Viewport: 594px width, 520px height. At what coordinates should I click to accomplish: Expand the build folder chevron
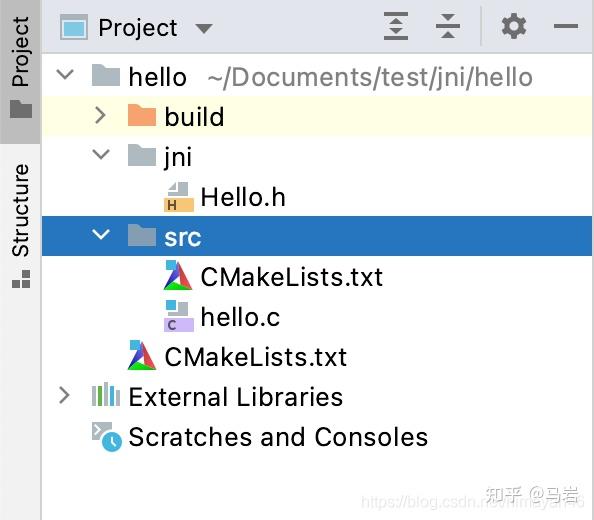[x=100, y=115]
